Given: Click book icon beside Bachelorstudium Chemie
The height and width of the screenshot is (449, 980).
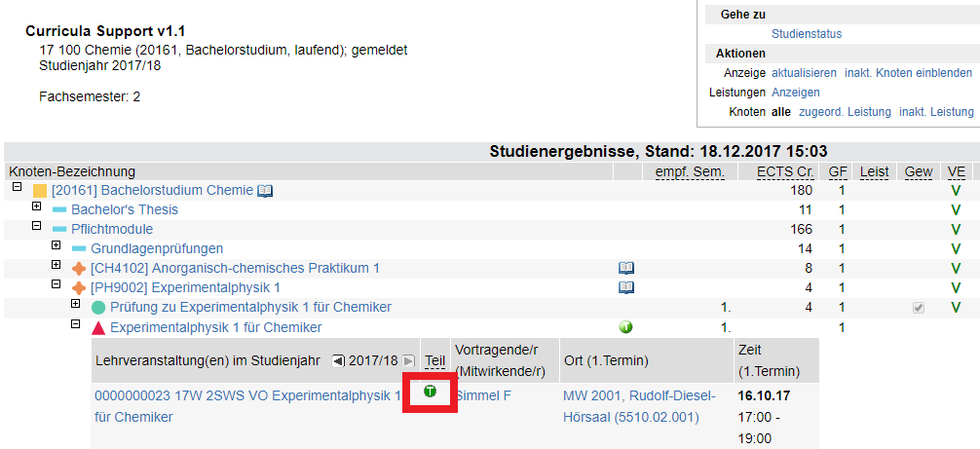Looking at the screenshot, I should (x=265, y=191).
